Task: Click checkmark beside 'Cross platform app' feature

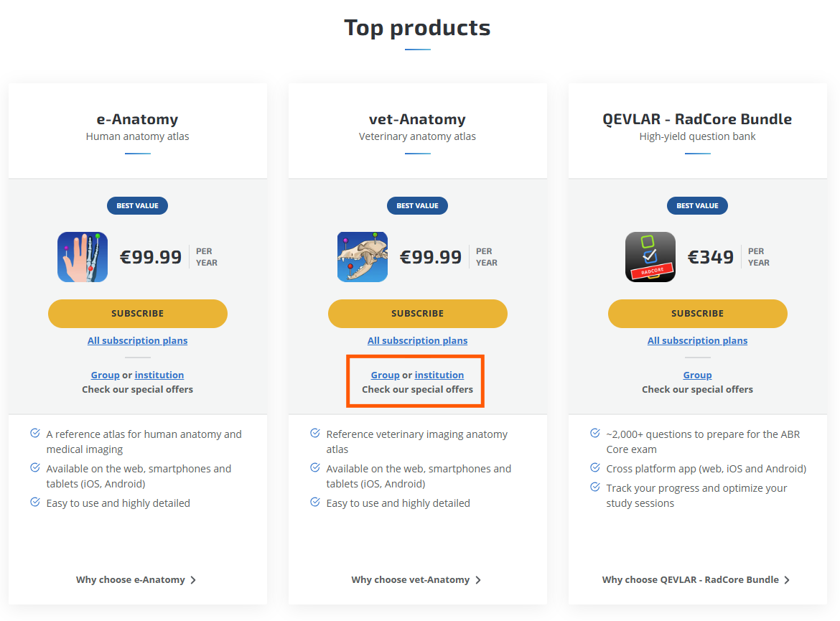Action: [x=594, y=467]
